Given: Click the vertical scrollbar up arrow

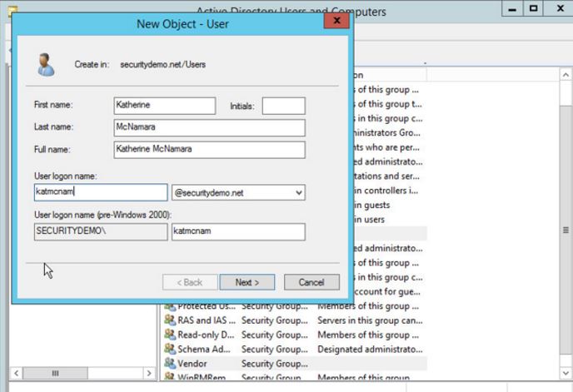Looking at the screenshot, I should [566, 75].
